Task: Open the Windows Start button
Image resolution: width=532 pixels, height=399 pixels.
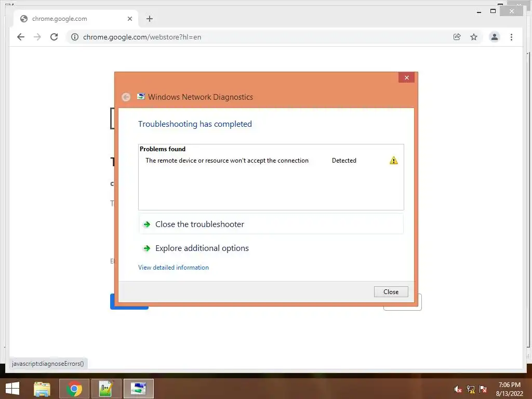Action: pyautogui.click(x=12, y=389)
